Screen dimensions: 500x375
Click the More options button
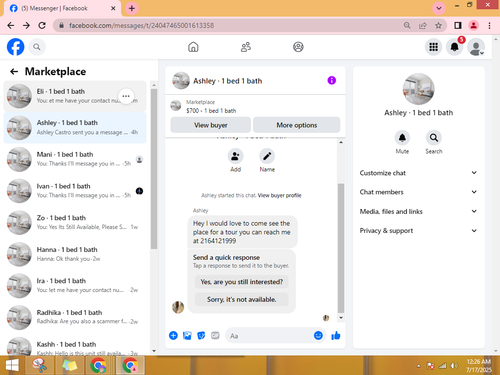pos(297,125)
